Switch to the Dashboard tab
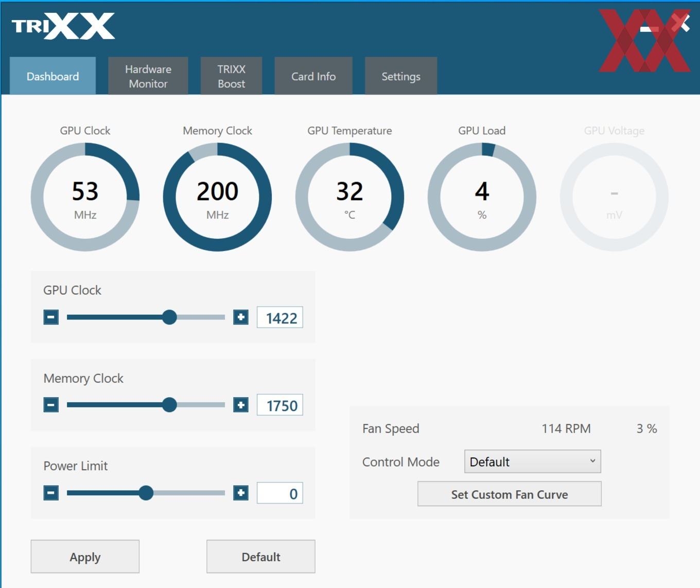Viewport: 700px width, 588px height. [x=52, y=76]
